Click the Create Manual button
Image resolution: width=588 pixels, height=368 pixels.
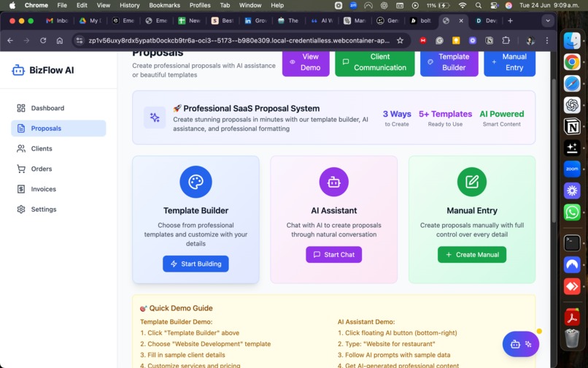point(472,255)
